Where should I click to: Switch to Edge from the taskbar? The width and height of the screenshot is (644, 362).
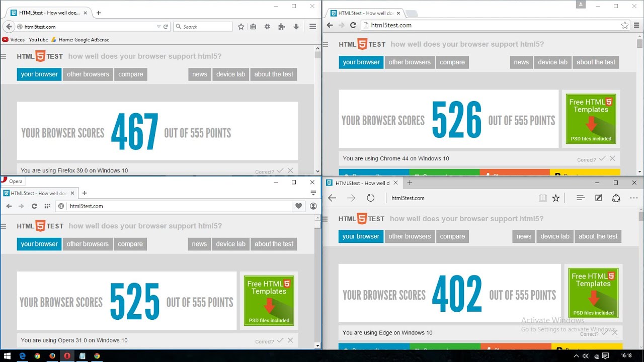pos(23,356)
